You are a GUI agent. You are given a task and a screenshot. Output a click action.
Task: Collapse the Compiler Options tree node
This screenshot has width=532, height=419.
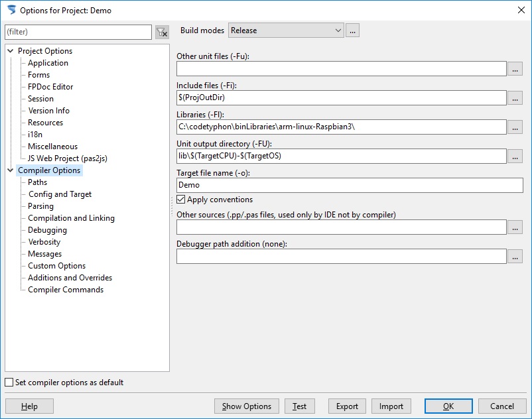[10, 170]
